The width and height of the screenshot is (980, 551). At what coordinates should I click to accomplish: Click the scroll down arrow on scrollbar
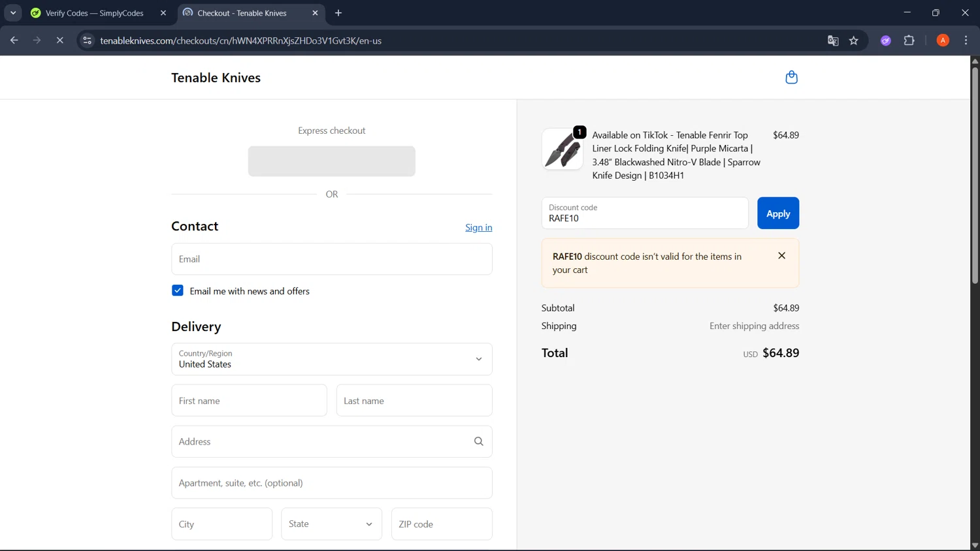pos(975,546)
